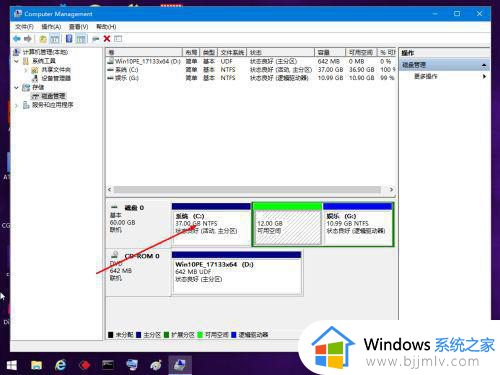Click the volume list horizontal scrollbar thumb
Image resolution: width=500 pixels, height=375 pixels.
(247, 189)
